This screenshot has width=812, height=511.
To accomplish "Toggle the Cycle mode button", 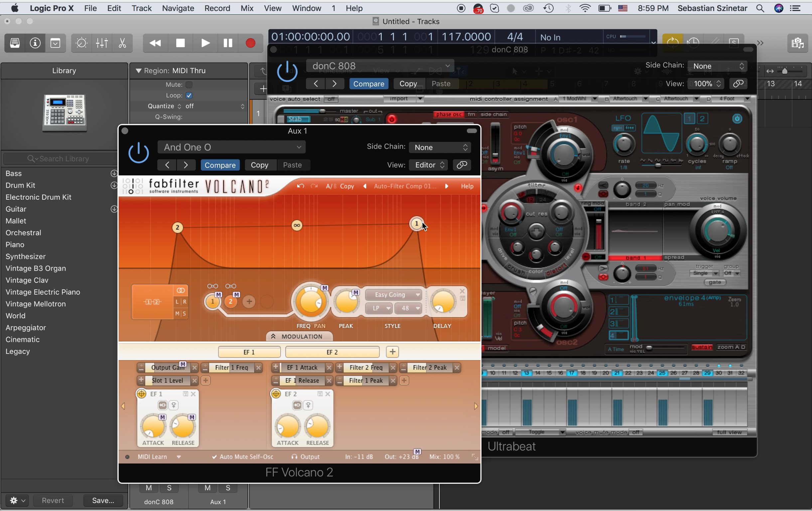I will (x=672, y=43).
